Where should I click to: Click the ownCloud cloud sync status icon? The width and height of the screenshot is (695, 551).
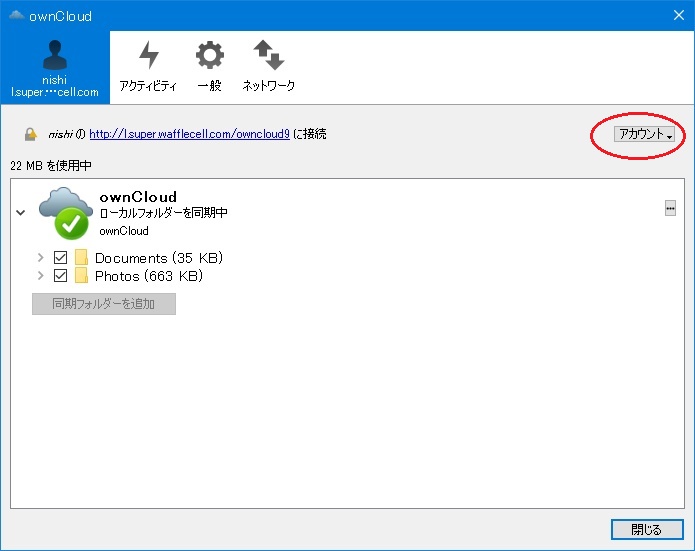point(66,213)
